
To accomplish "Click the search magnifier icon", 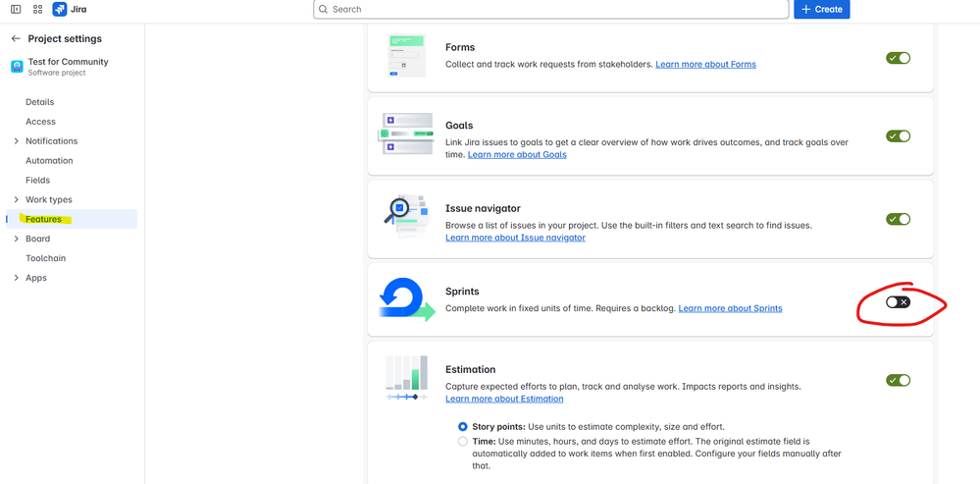I will [323, 10].
